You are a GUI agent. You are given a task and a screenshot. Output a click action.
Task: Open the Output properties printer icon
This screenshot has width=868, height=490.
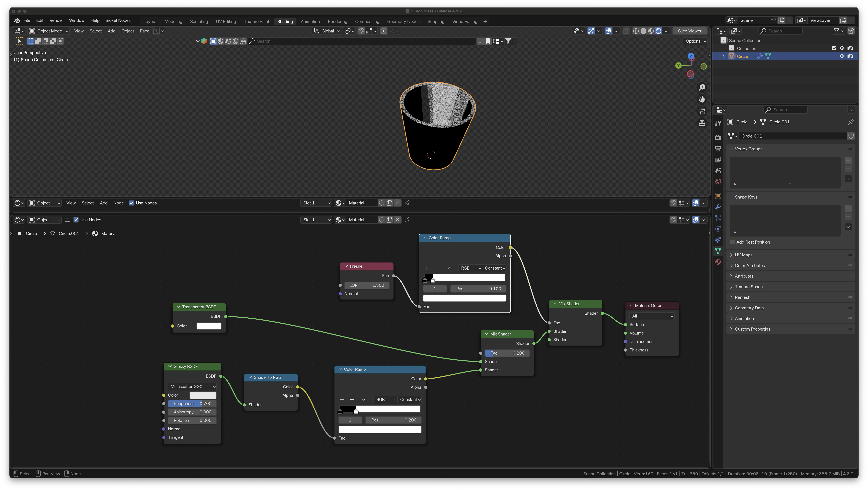(x=718, y=148)
